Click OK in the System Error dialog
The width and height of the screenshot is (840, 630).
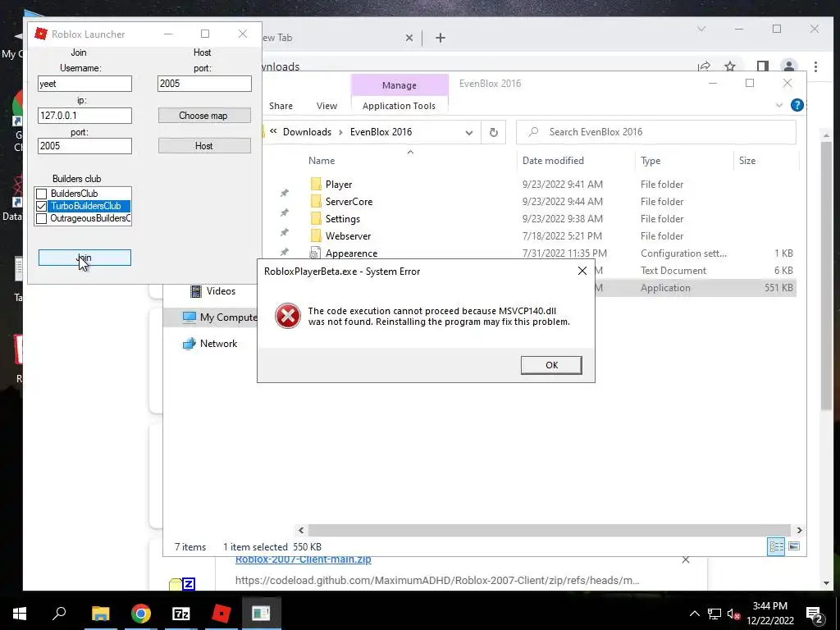pyautogui.click(x=551, y=365)
